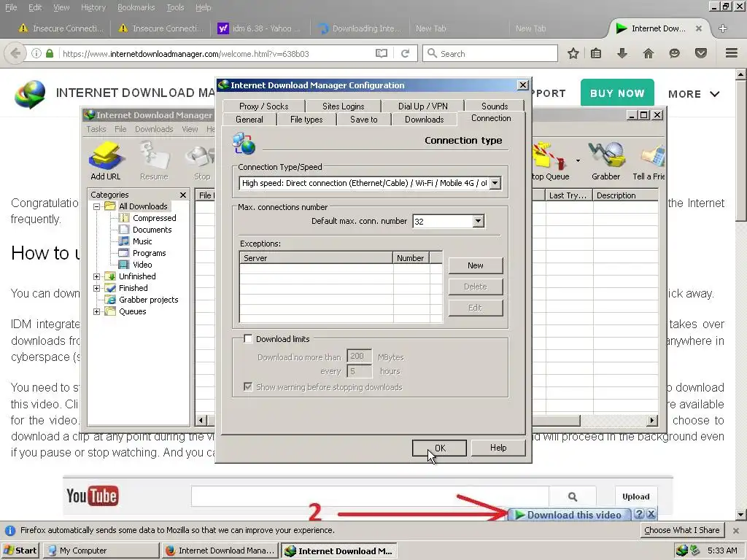Expand the Finished category
This screenshot has width=747, height=560.
point(97,288)
